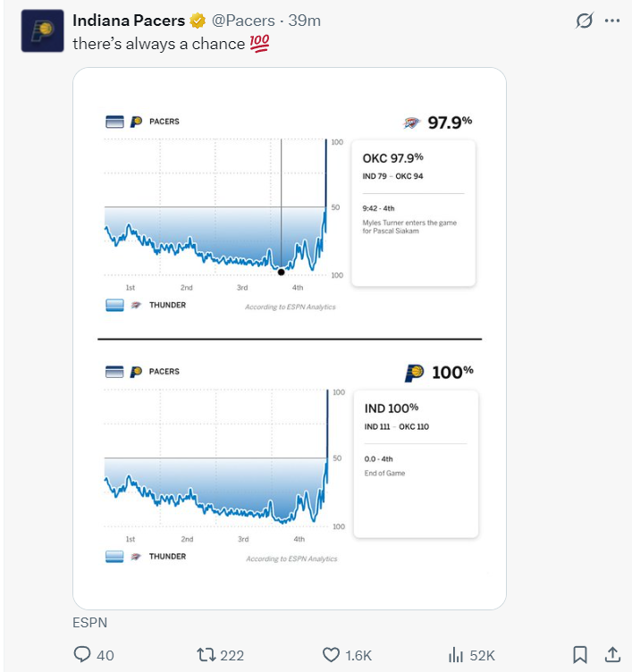The height and width of the screenshot is (672, 632).
Task: Share the post via upload icon
Action: click(x=612, y=654)
